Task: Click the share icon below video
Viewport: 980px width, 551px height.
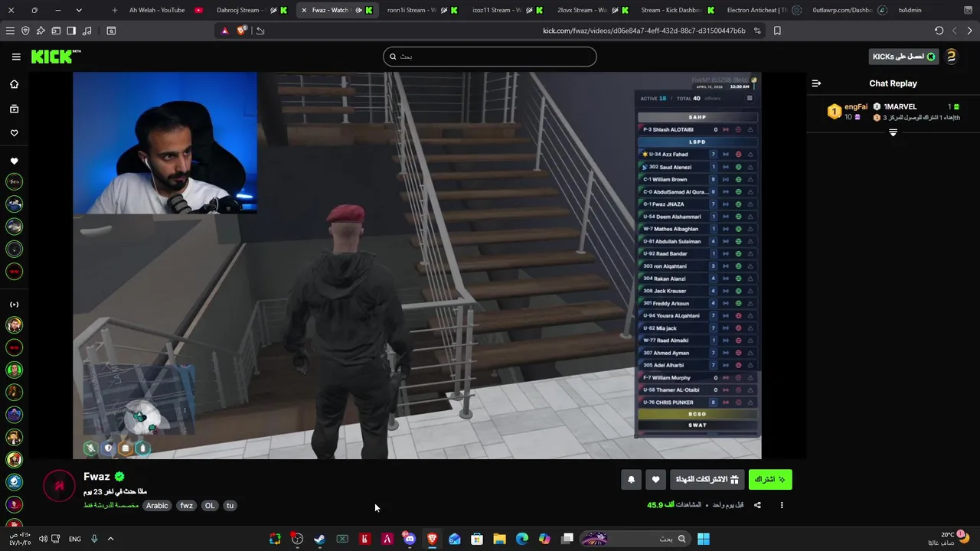Action: click(757, 505)
